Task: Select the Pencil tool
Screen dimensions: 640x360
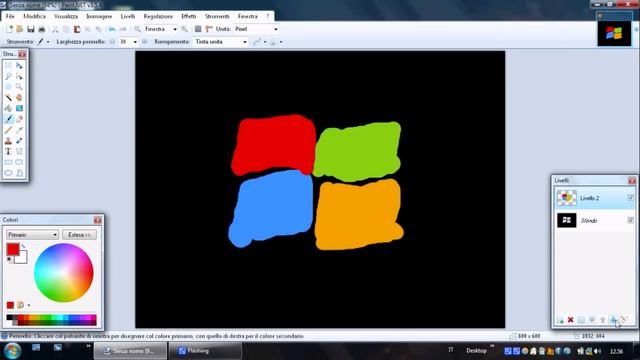Action: (8, 130)
